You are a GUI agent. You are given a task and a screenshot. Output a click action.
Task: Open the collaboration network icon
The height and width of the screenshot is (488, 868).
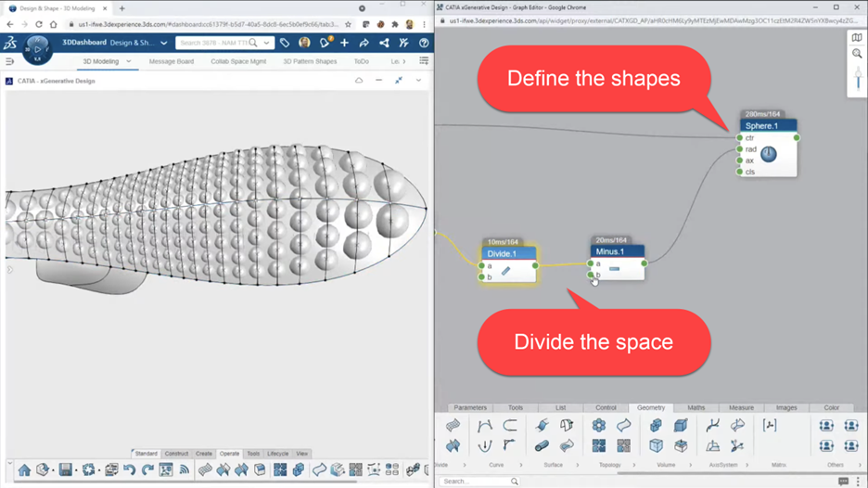384,43
